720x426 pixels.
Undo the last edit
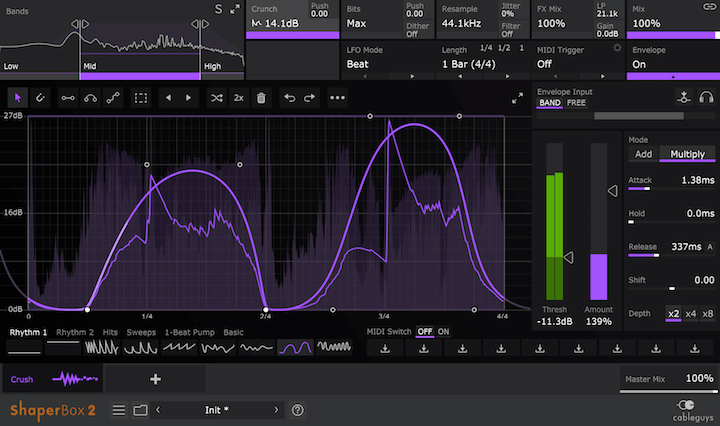(289, 98)
